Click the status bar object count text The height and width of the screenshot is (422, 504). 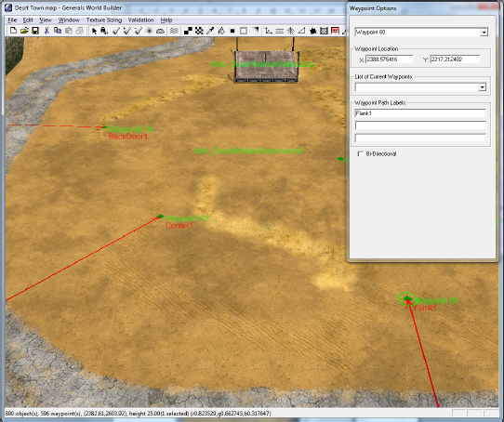coord(21,414)
